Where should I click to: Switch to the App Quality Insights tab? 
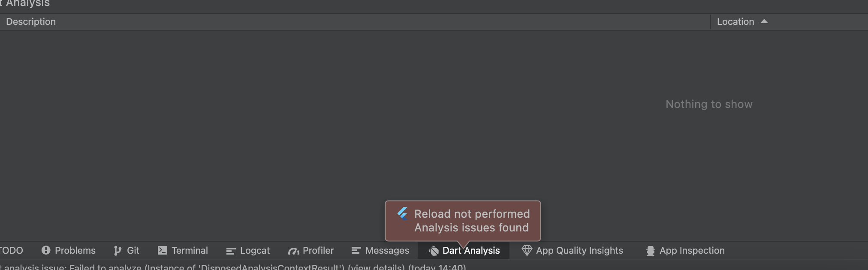[580, 250]
